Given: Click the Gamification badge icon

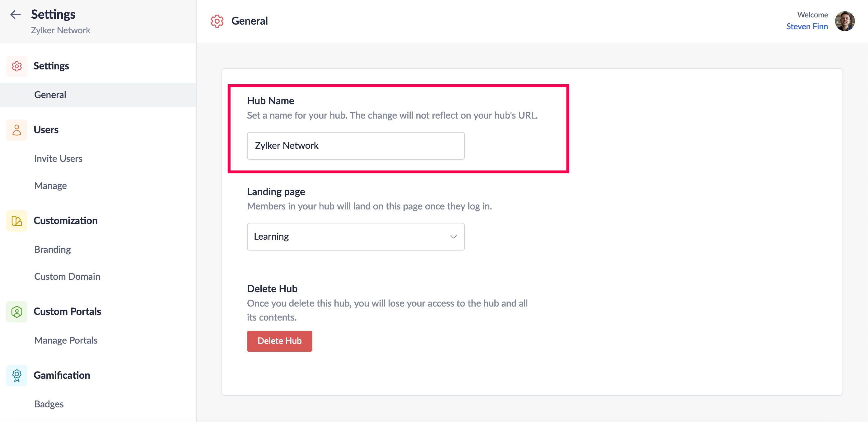Looking at the screenshot, I should (17, 375).
